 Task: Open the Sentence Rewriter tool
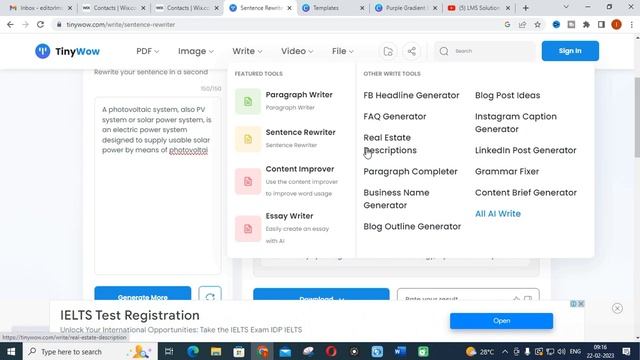(x=300, y=132)
